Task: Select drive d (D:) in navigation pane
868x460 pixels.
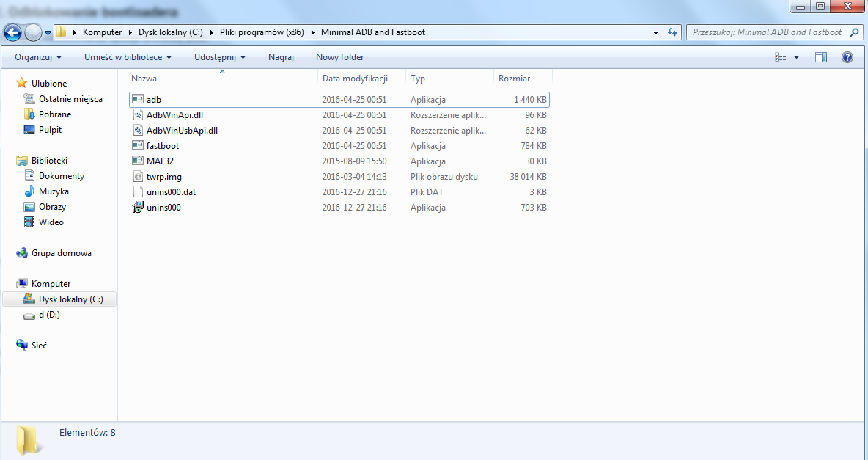Action: [49, 315]
